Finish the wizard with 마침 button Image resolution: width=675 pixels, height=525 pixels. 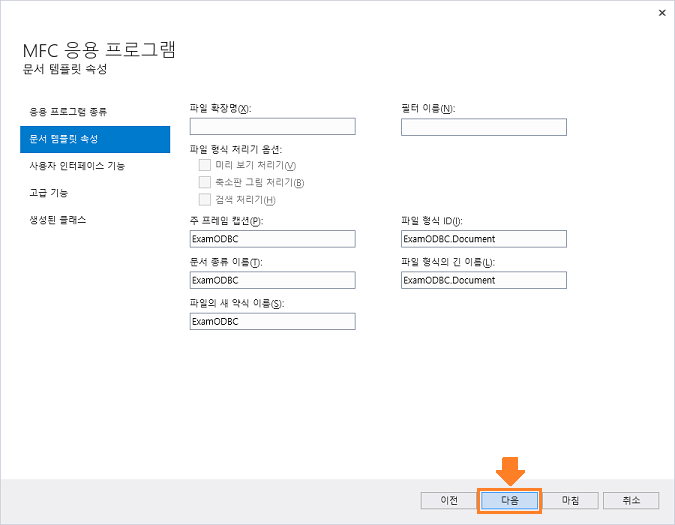point(570,500)
